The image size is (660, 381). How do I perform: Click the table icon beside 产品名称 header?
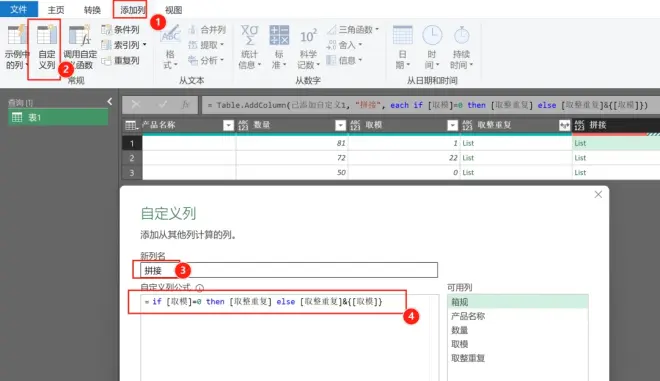[x=131, y=125]
